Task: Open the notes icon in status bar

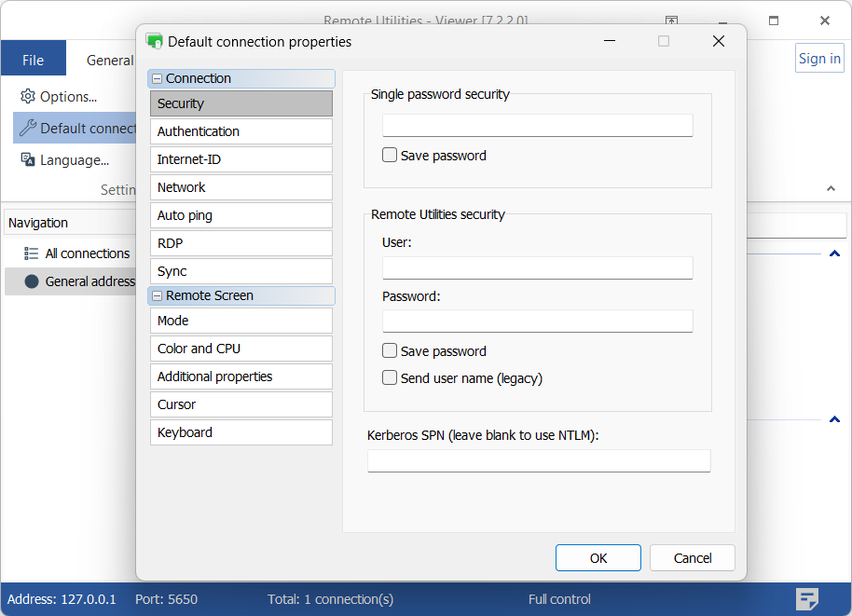Action: pyautogui.click(x=807, y=598)
